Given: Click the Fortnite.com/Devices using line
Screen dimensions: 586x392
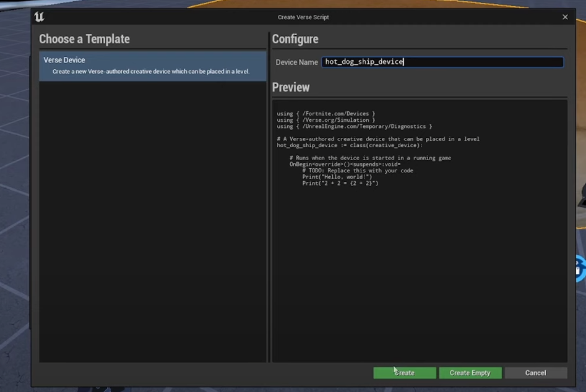Looking at the screenshot, I should 326,114.
